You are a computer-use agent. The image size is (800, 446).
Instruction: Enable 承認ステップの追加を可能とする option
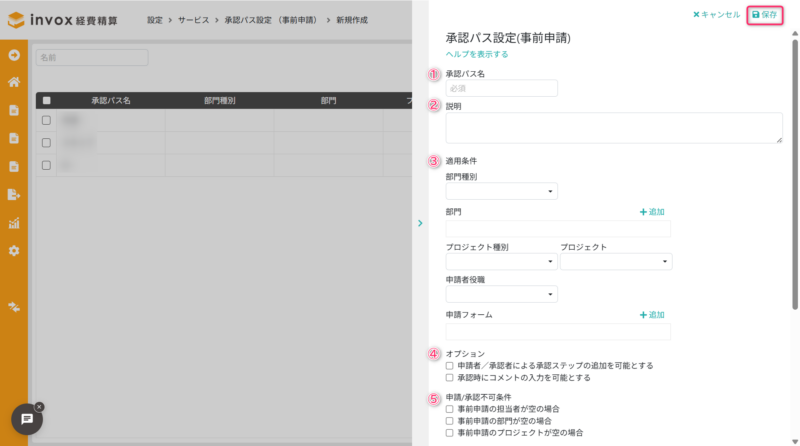[x=449, y=366]
